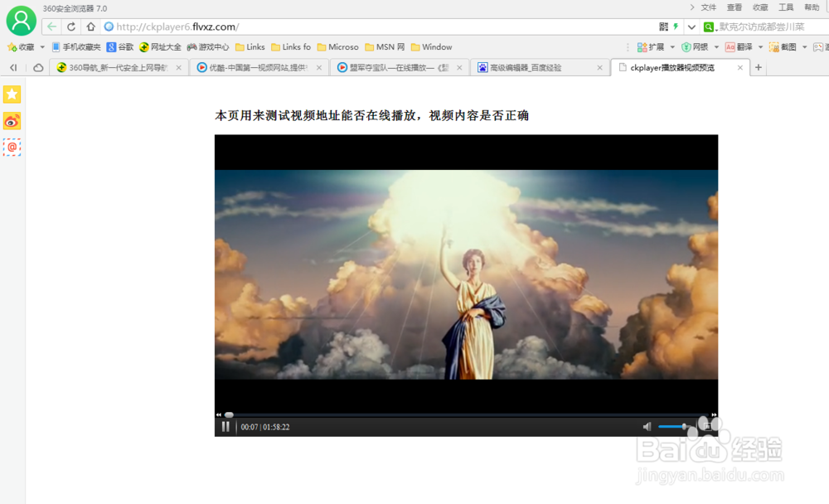The height and width of the screenshot is (504, 829).
Task: Open the 帮助 menu
Action: pyautogui.click(x=812, y=7)
